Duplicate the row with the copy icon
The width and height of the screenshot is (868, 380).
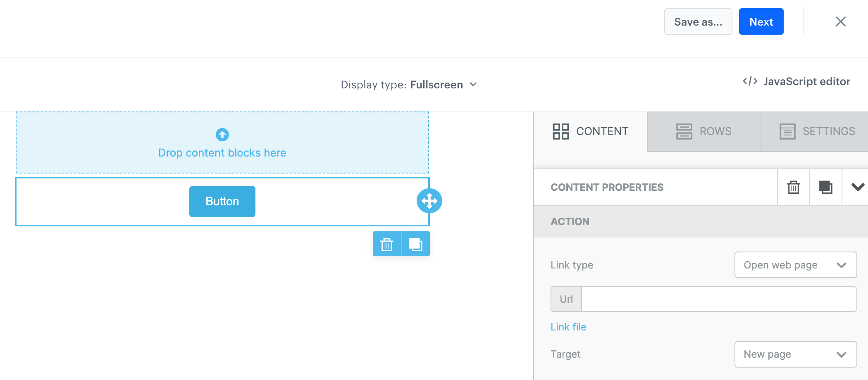pyautogui.click(x=415, y=244)
